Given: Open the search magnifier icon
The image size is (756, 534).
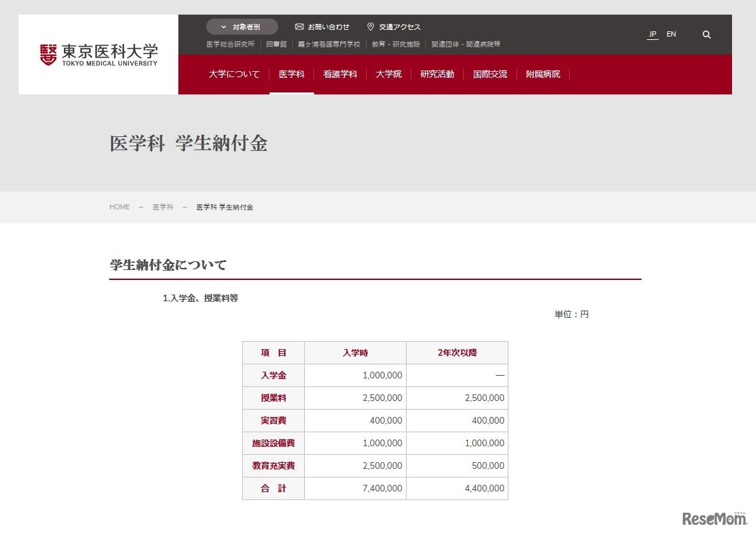Looking at the screenshot, I should (706, 35).
